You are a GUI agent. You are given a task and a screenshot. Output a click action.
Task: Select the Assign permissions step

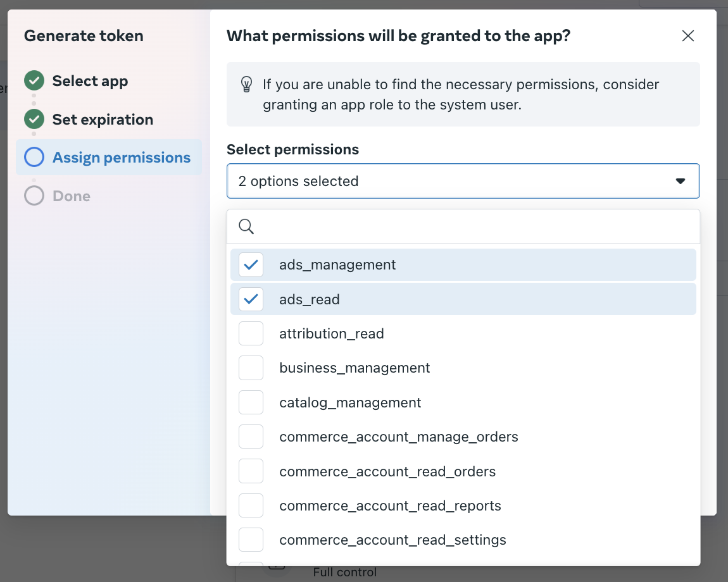(x=109, y=158)
